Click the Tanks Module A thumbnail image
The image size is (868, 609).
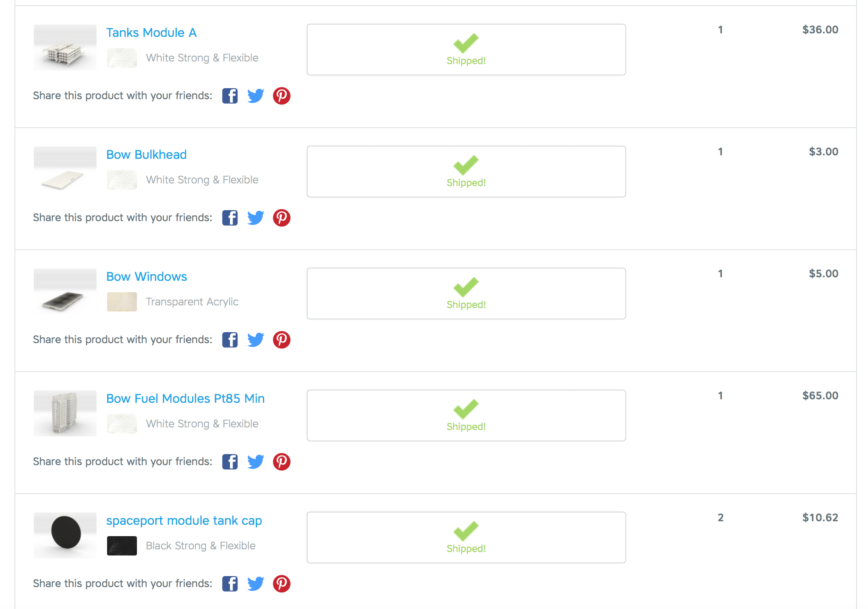pos(65,47)
